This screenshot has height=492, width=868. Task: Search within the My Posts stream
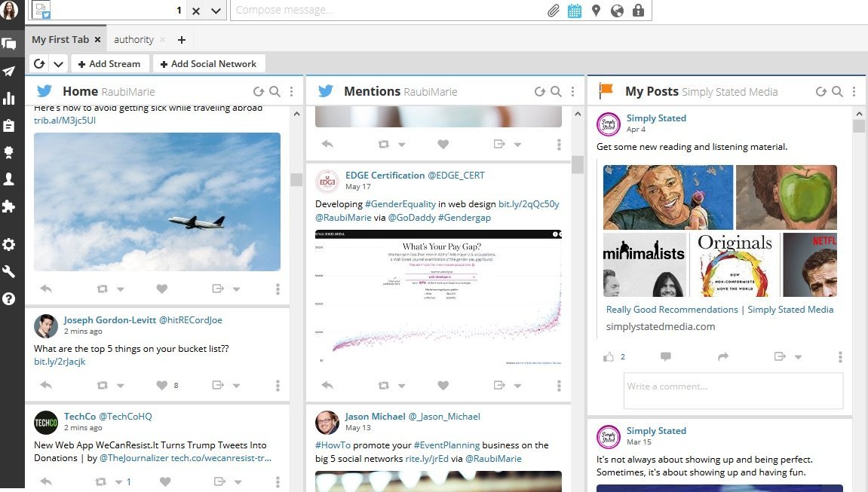click(x=837, y=92)
